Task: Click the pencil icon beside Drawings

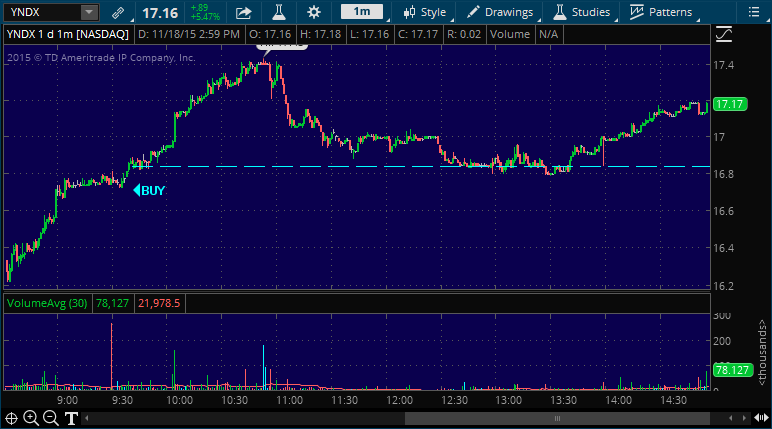Action: (473, 12)
